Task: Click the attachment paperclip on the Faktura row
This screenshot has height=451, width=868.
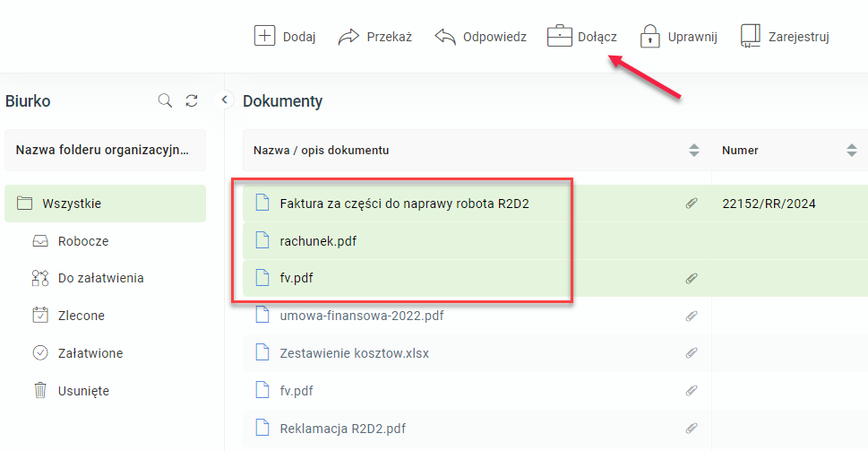Action: point(692,204)
